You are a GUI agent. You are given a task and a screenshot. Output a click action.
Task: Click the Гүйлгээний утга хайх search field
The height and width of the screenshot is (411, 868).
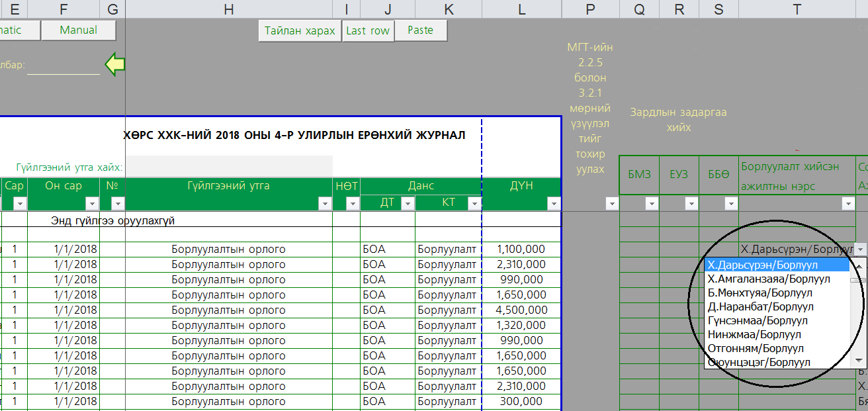(229, 167)
